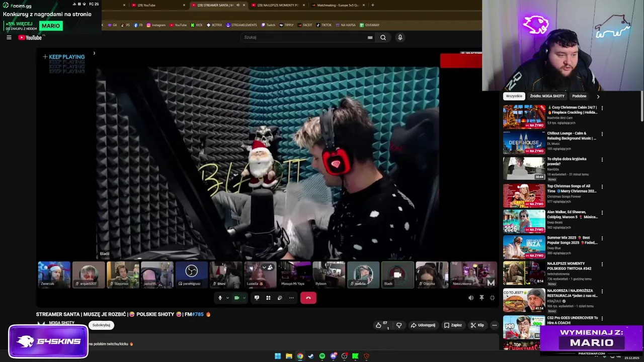Viewport: 644px width, 362px height.
Task: Select the Slayproxx participant tile
Action: click(x=123, y=275)
